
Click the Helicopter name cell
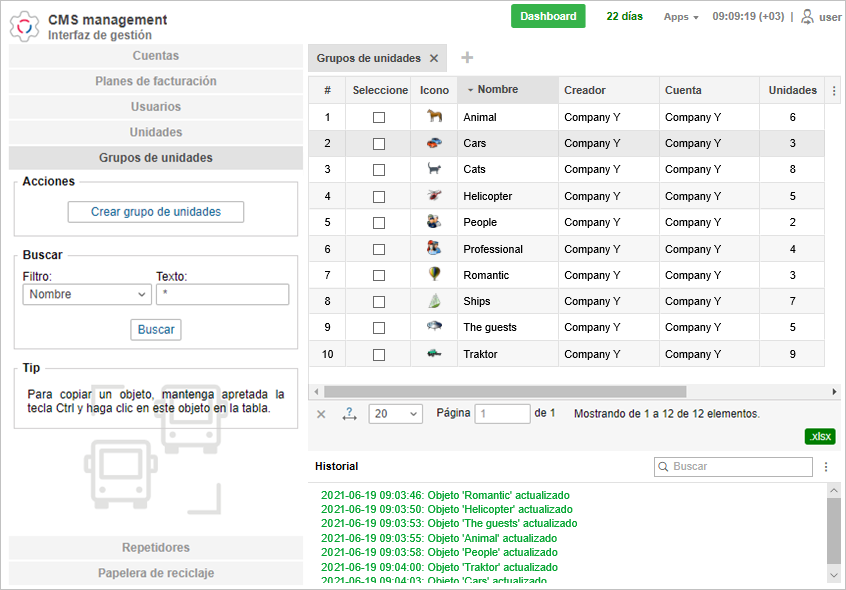(508, 196)
